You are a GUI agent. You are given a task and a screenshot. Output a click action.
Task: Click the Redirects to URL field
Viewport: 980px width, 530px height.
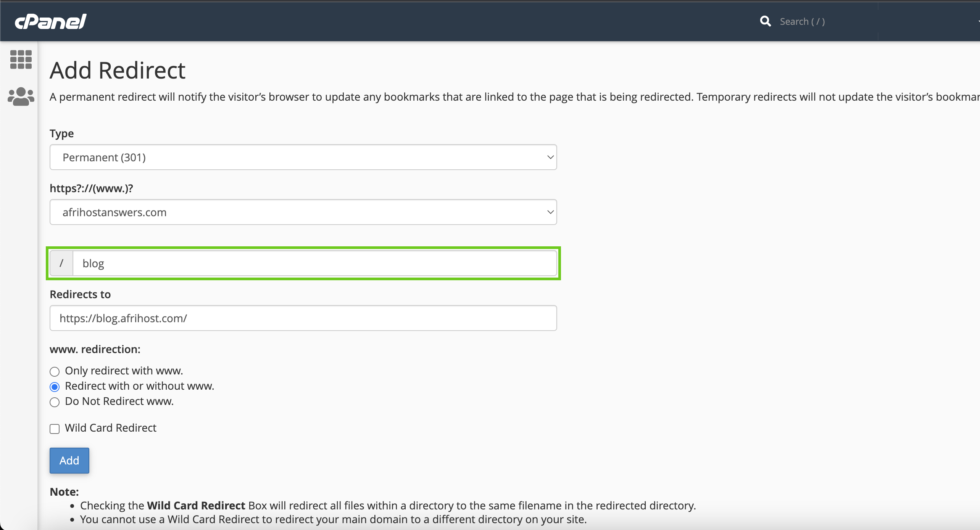click(303, 318)
